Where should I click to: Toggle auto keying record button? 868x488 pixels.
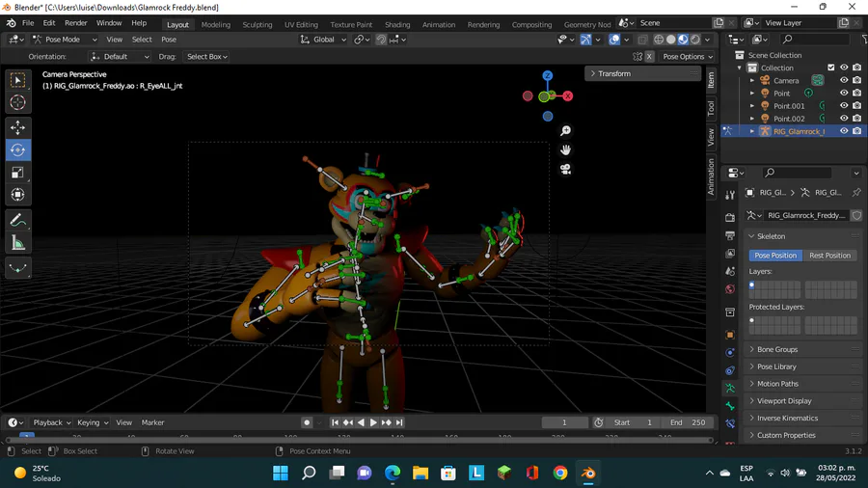tap(307, 422)
